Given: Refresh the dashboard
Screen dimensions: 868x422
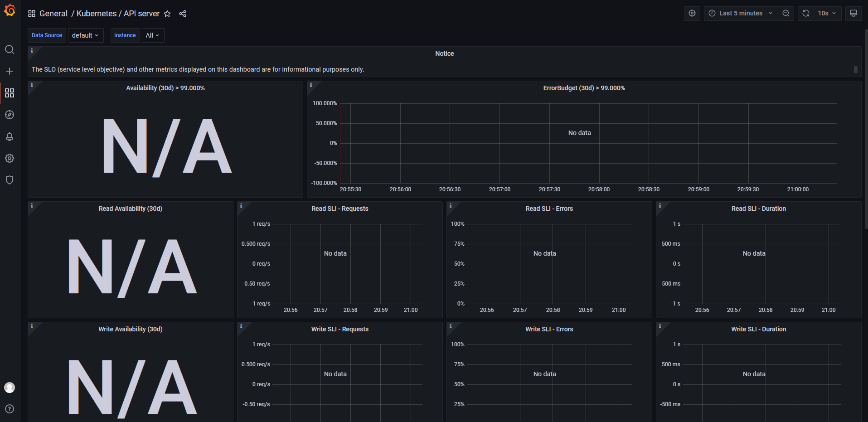Looking at the screenshot, I should tap(806, 13).
